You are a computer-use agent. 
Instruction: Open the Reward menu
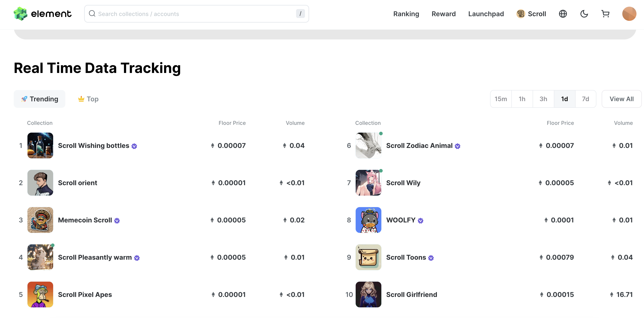point(444,14)
